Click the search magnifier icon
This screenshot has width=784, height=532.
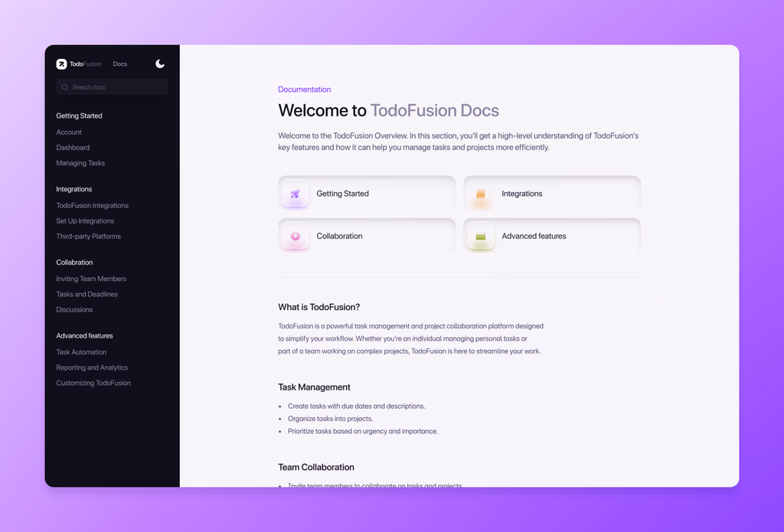click(x=65, y=87)
